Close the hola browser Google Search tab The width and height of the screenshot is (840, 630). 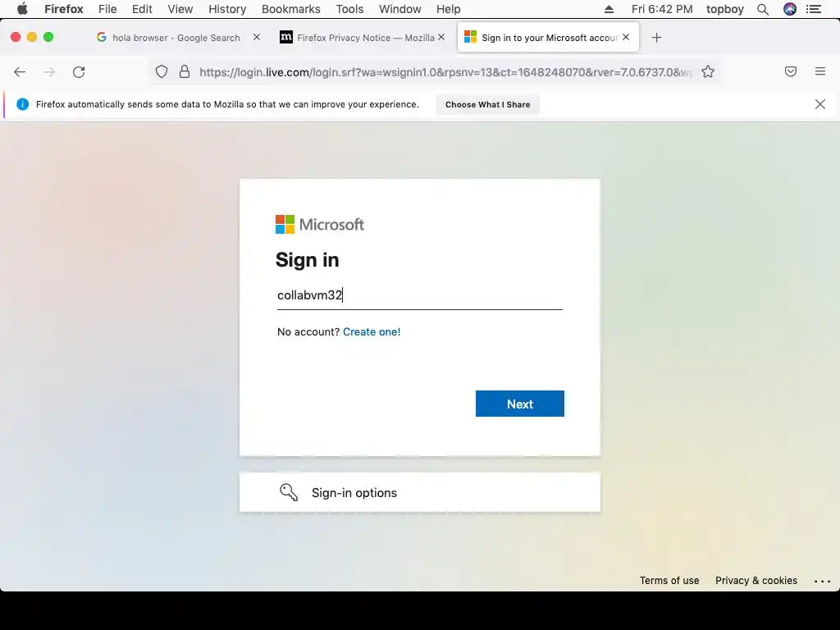[257, 37]
